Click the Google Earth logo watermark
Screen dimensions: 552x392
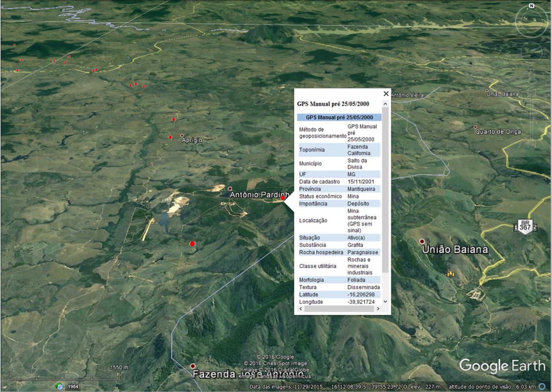point(502,366)
